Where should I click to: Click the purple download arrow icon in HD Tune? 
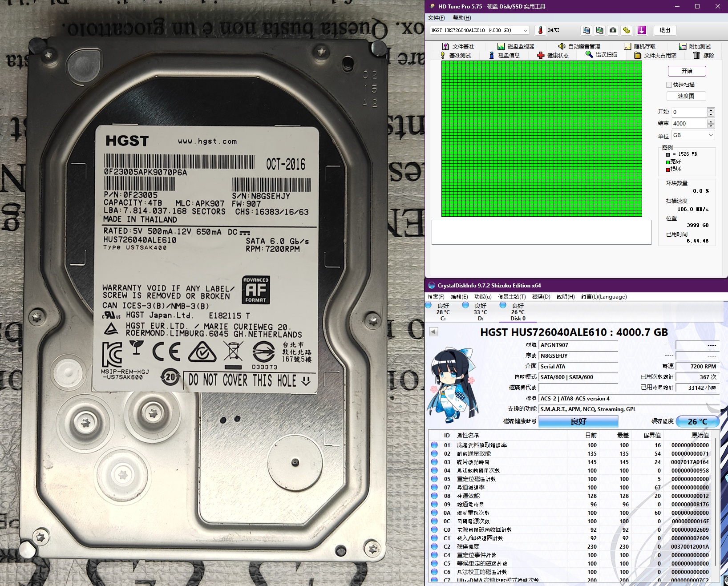coord(642,30)
